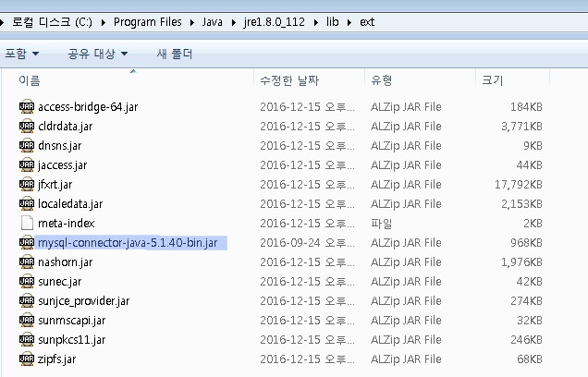This screenshot has width=588, height=377.
Task: Select file name dnsns.jar
Action: (x=59, y=146)
